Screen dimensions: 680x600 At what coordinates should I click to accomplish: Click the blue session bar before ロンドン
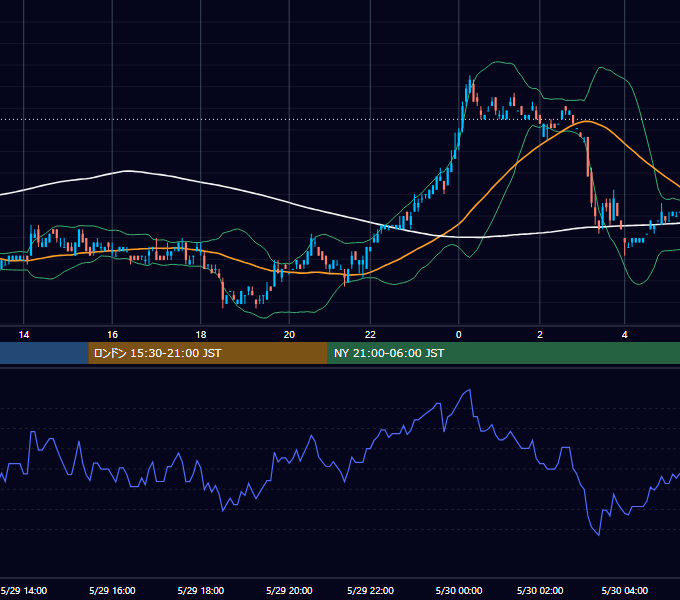click(44, 353)
